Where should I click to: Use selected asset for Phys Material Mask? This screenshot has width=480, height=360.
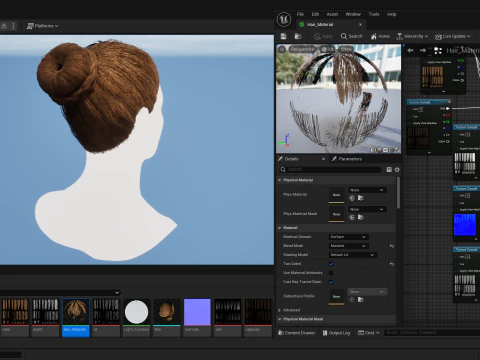click(x=352, y=217)
